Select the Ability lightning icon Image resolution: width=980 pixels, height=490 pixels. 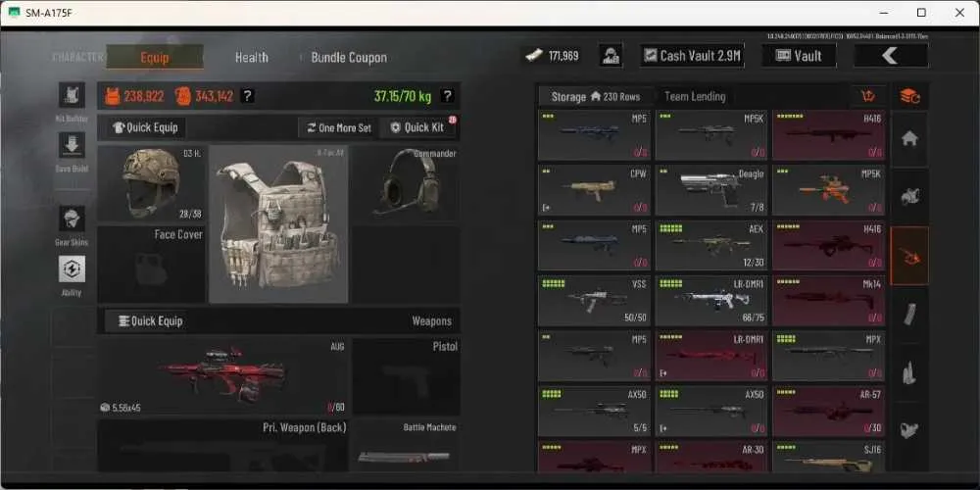point(72,269)
